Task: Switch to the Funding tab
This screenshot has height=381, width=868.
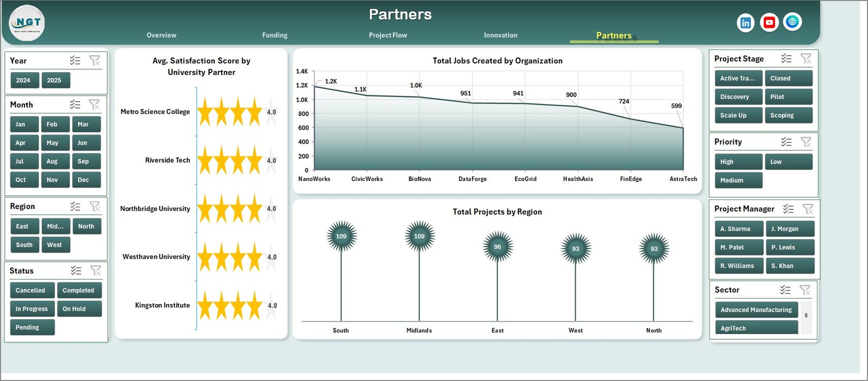Action: 275,35
